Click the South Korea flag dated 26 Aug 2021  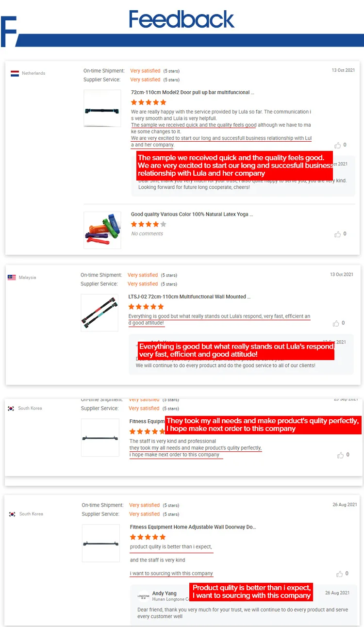coord(12,514)
